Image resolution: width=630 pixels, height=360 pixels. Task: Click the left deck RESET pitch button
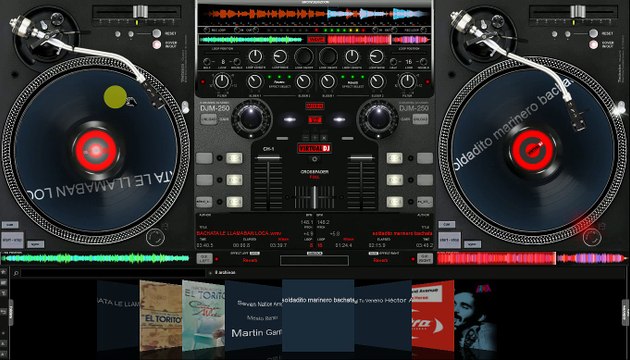pos(157,33)
